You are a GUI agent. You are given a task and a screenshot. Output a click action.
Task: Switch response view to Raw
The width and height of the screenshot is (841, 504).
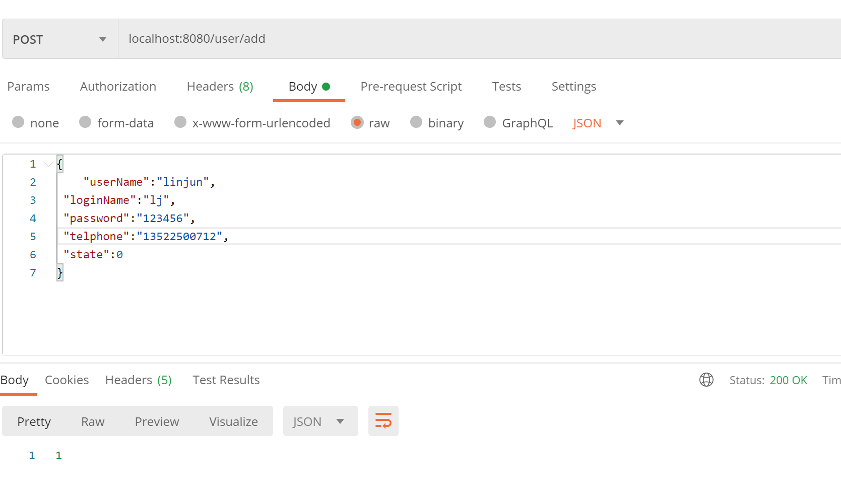pos(92,421)
